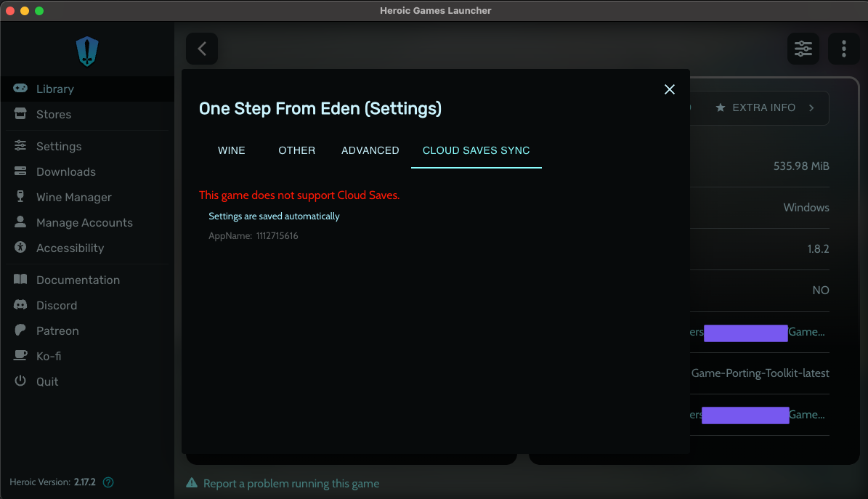Close the One Step From Eden settings dialog
The height and width of the screenshot is (499, 868).
click(669, 90)
